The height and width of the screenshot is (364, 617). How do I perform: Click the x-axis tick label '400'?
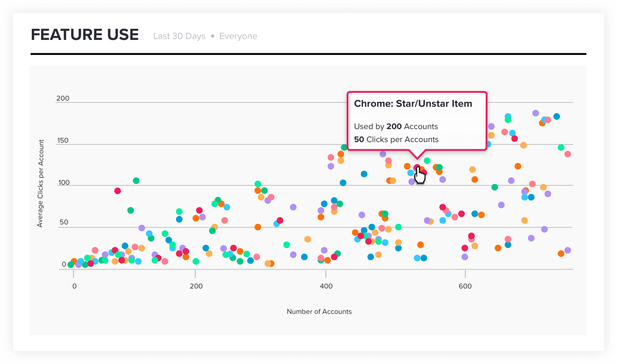point(326,286)
